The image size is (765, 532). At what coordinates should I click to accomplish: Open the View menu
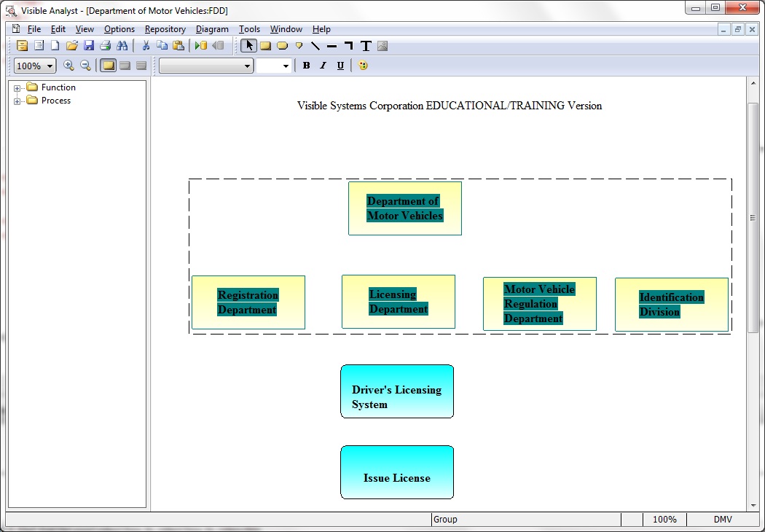85,29
